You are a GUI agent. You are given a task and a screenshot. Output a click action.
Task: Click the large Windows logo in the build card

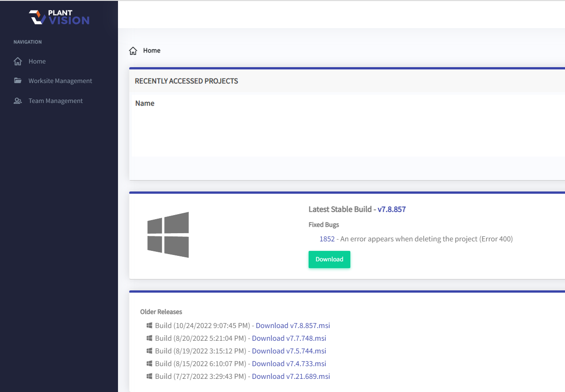pyautogui.click(x=168, y=235)
